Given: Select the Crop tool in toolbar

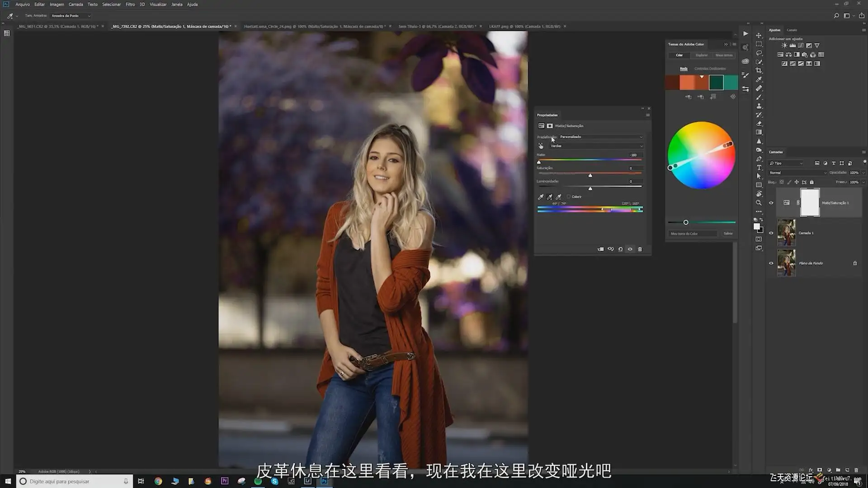Looking at the screenshot, I should pos(759,70).
